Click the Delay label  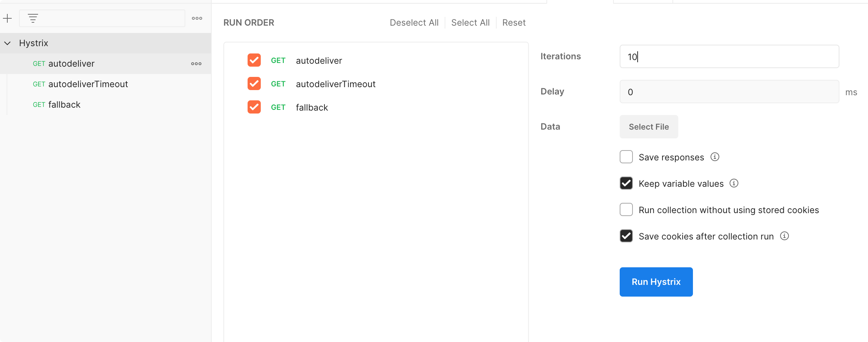552,92
